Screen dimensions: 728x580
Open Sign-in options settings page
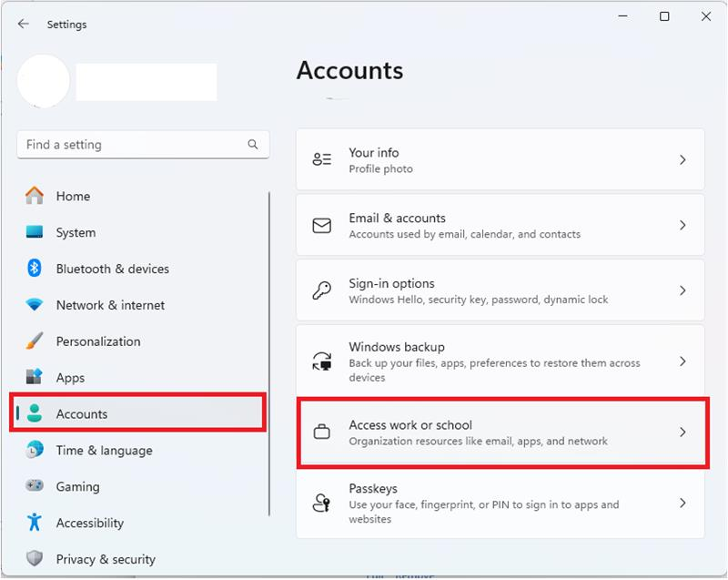pyautogui.click(x=500, y=290)
